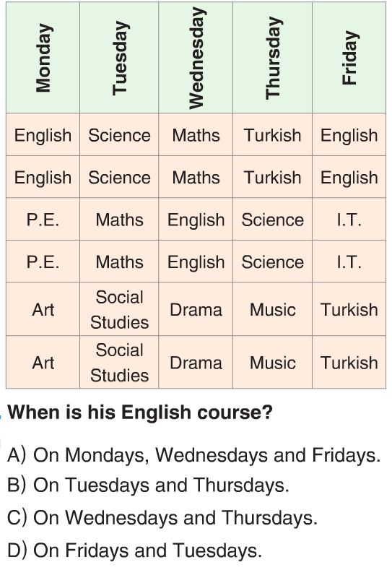Click the first Music cell under Thursday

[x=272, y=309]
